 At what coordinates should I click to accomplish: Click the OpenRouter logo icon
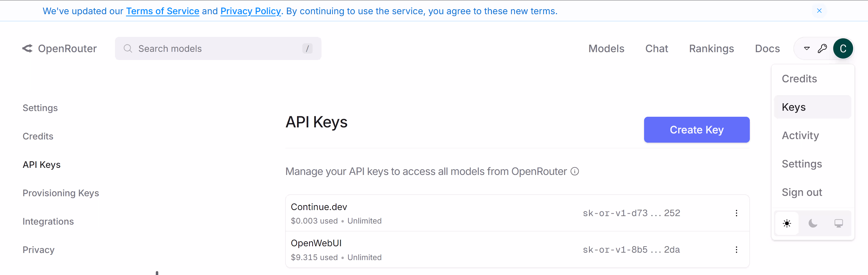pos(28,49)
